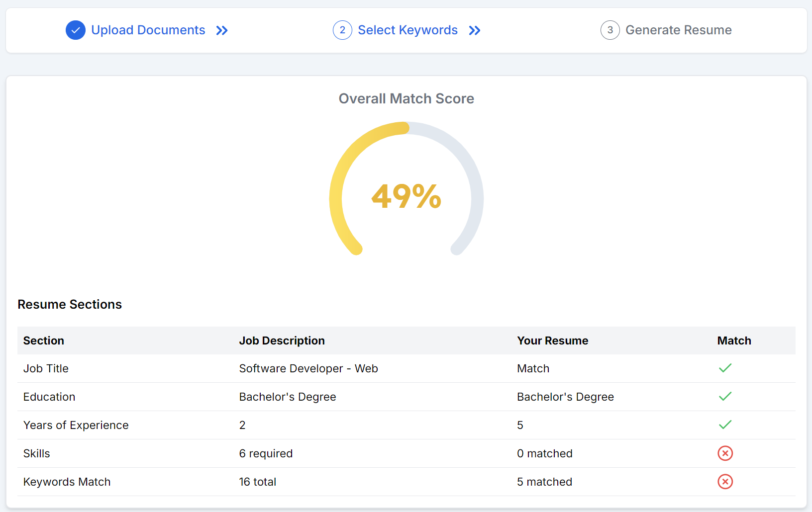Click the 49% match score gauge
812x512 pixels.
[406, 189]
